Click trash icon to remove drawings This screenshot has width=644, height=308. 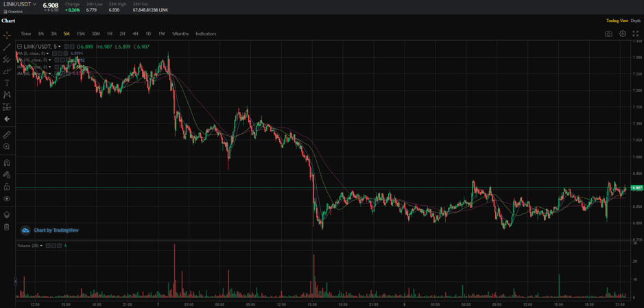pos(7,227)
